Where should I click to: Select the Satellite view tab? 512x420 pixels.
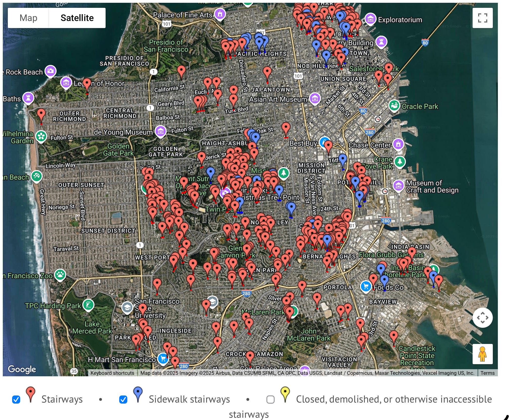77,18
